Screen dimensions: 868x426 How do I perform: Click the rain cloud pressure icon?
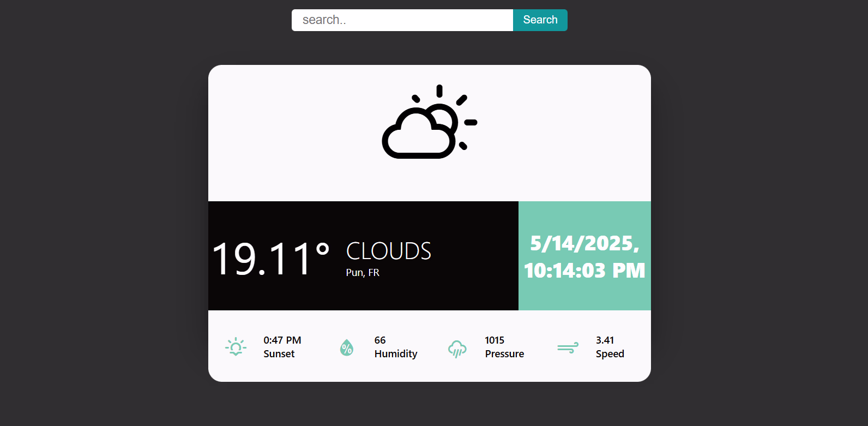tap(457, 349)
